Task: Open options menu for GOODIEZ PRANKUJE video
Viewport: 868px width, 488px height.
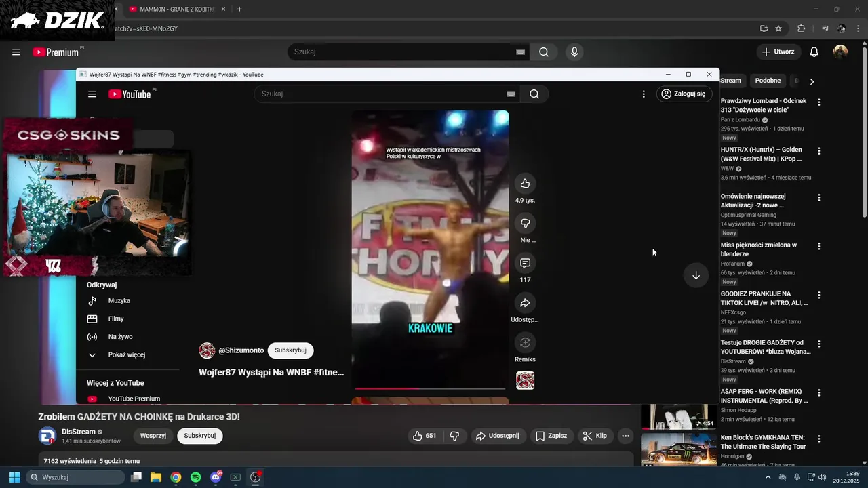Action: 819,296
